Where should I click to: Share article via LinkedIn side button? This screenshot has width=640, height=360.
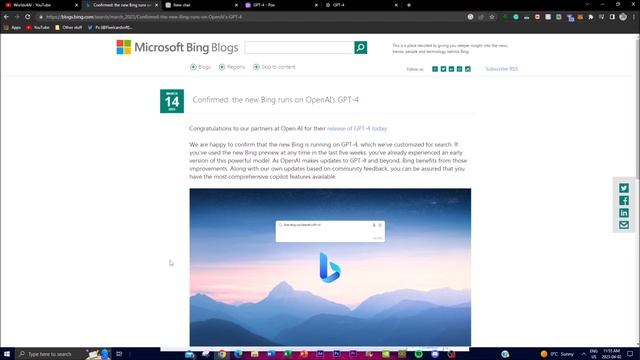624,213
